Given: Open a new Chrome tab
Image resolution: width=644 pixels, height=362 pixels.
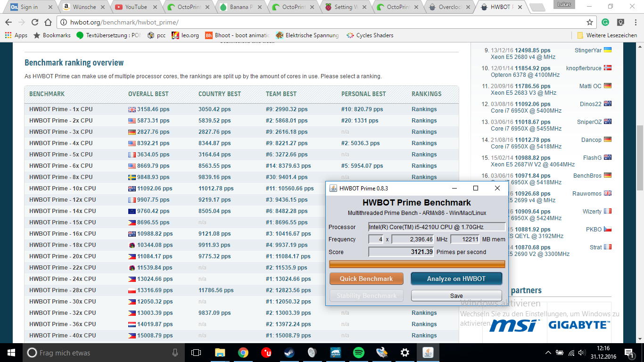Looking at the screenshot, I should coord(537,7).
